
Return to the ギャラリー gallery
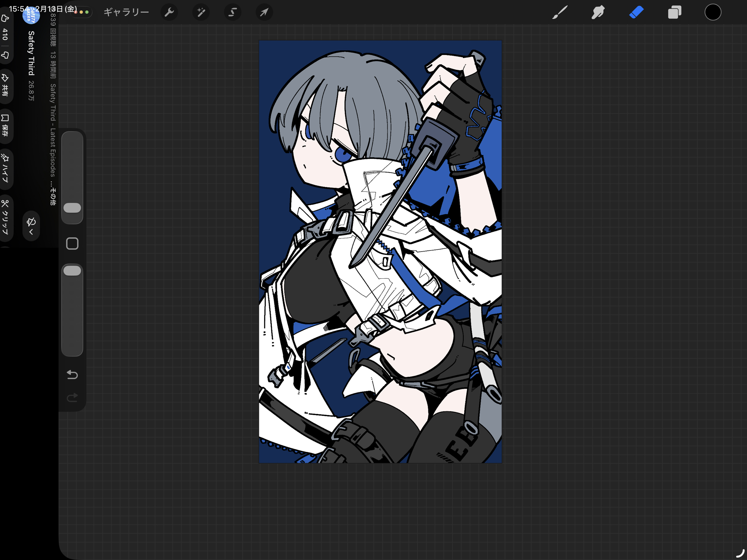point(126,12)
